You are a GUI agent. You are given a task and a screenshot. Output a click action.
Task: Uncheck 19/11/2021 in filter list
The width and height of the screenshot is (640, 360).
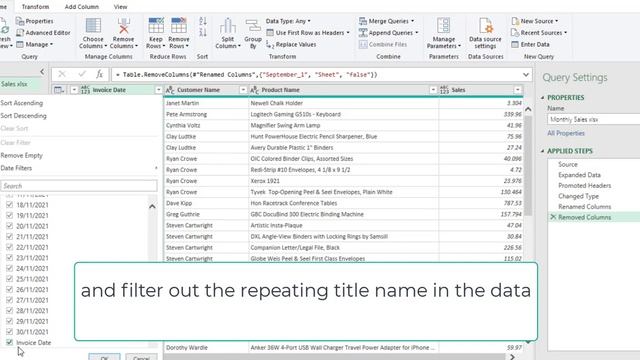point(9,215)
